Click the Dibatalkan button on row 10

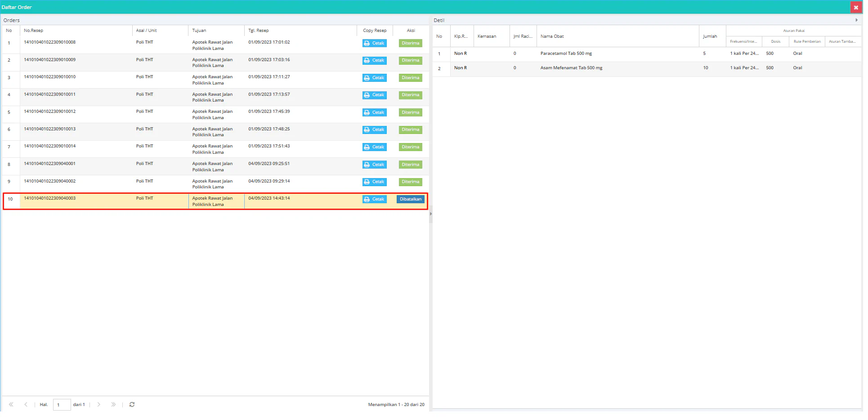pyautogui.click(x=410, y=199)
